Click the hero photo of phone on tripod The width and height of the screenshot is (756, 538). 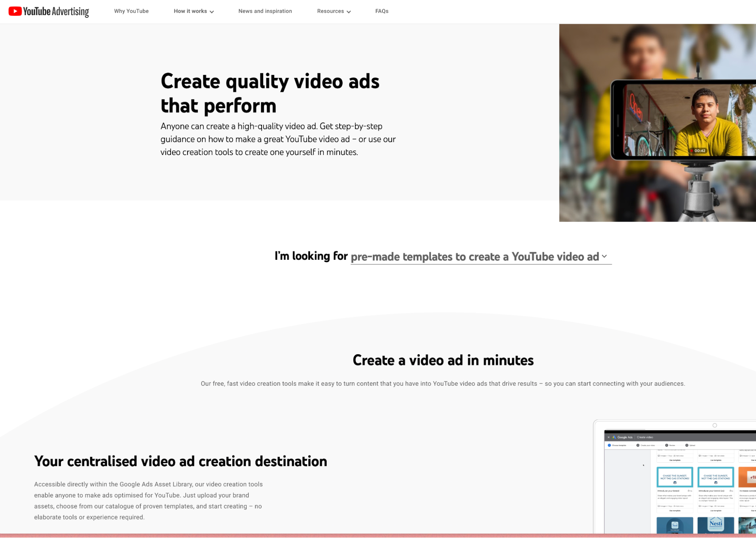pos(657,123)
